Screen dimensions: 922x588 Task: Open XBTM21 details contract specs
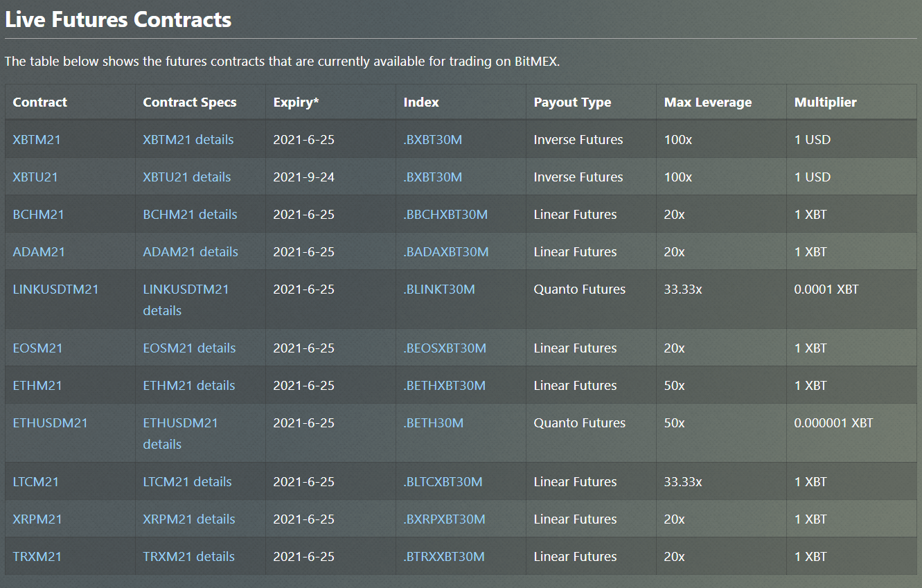pos(188,140)
